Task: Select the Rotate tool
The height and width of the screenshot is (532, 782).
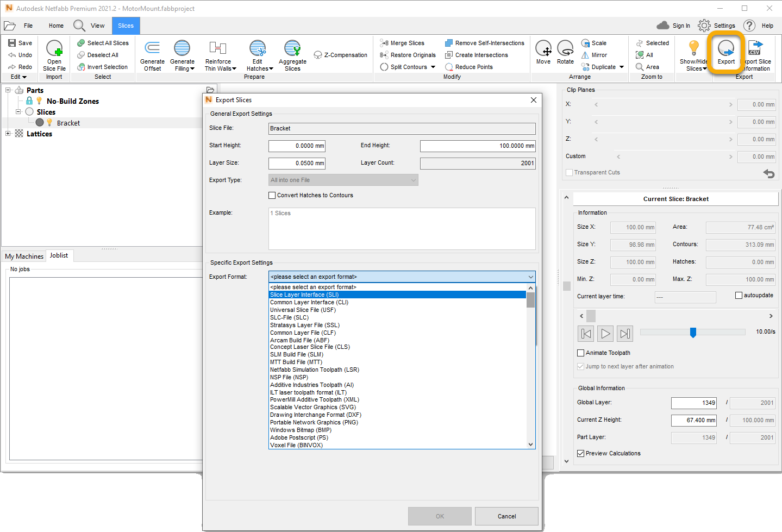Action: [565, 52]
